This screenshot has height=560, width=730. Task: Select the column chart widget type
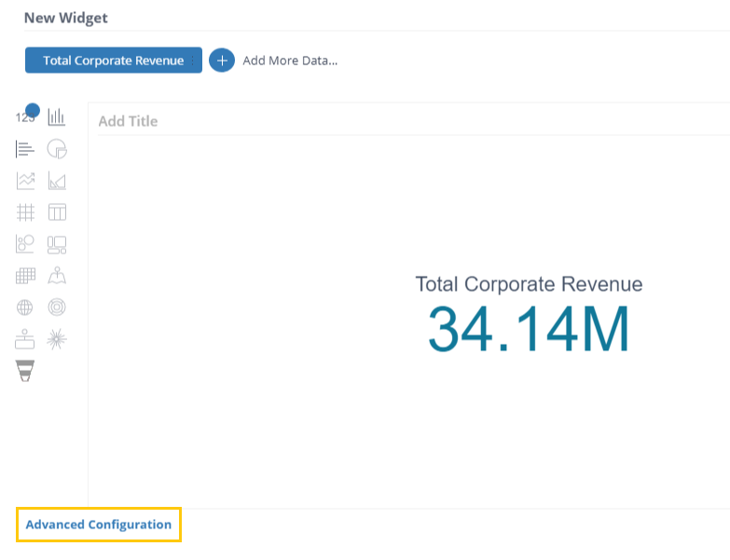click(57, 117)
